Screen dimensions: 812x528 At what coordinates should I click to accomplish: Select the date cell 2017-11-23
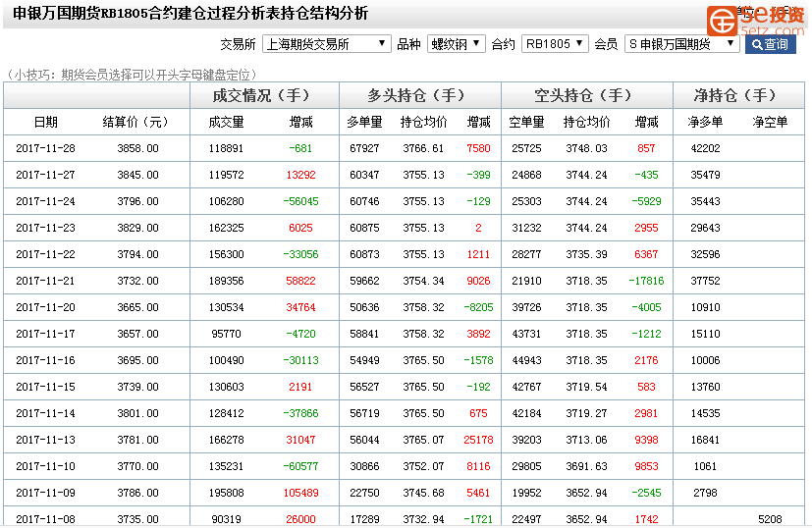tap(45, 228)
